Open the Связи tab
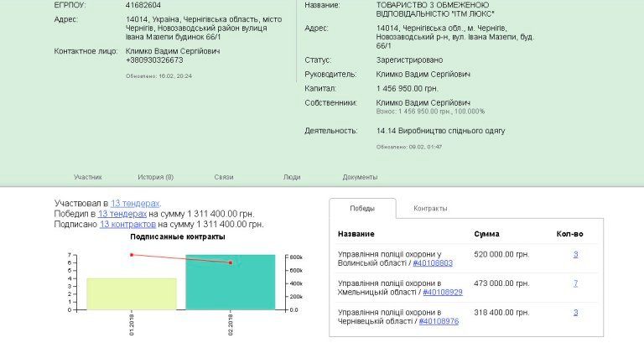This screenshot has width=644, height=348. (223, 177)
